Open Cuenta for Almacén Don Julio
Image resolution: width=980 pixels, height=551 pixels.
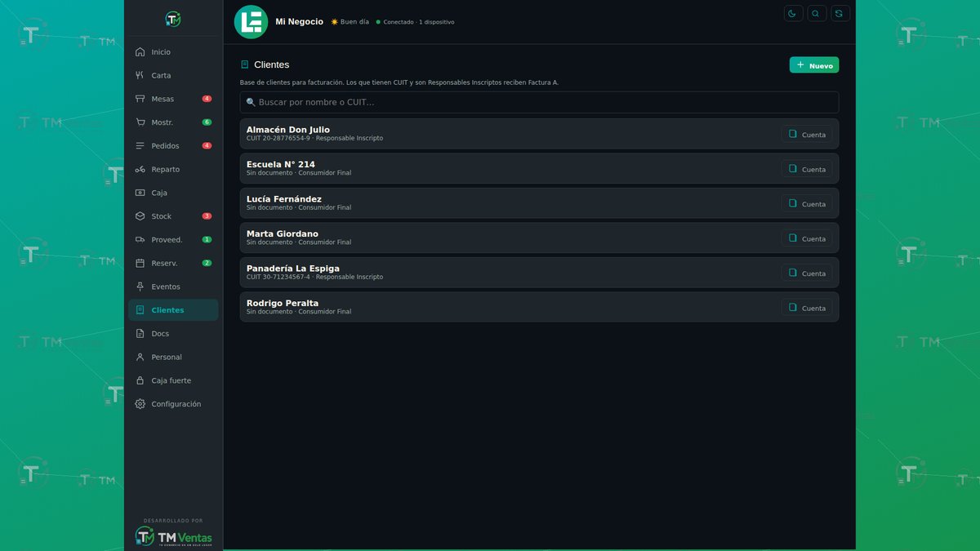(x=807, y=135)
